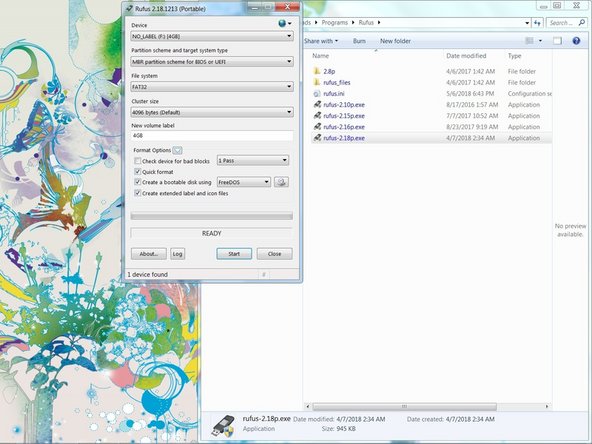Click Explorer search box

click(567, 23)
